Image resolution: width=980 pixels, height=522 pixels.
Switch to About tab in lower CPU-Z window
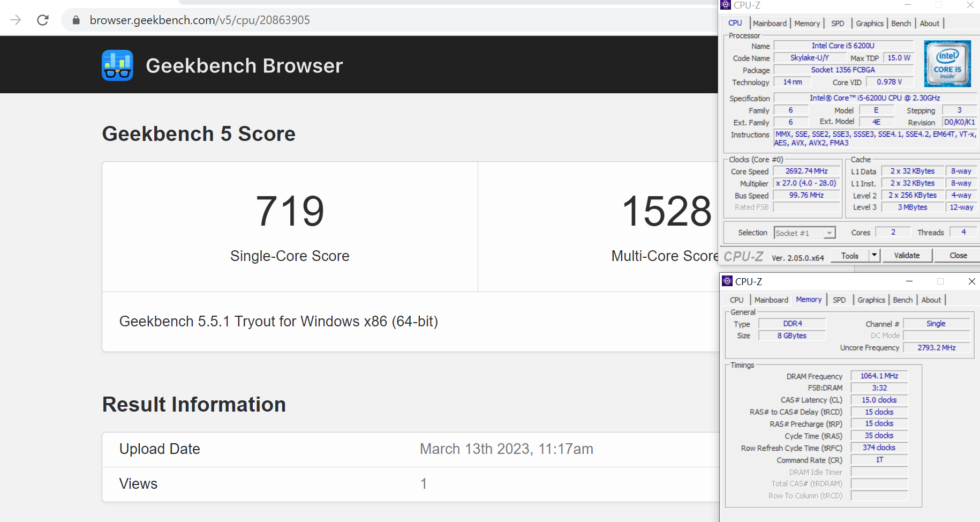point(931,300)
